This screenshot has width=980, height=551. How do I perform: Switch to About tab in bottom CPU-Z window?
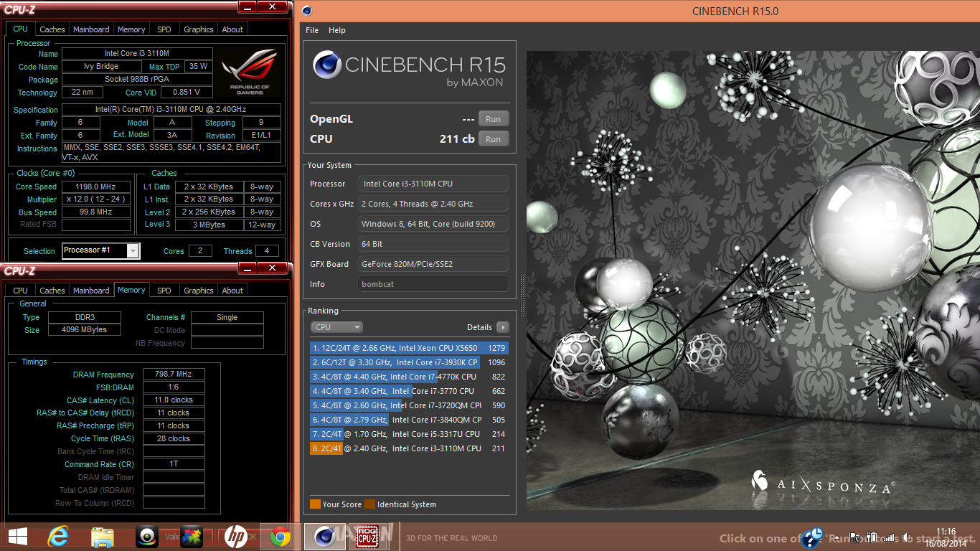[232, 291]
